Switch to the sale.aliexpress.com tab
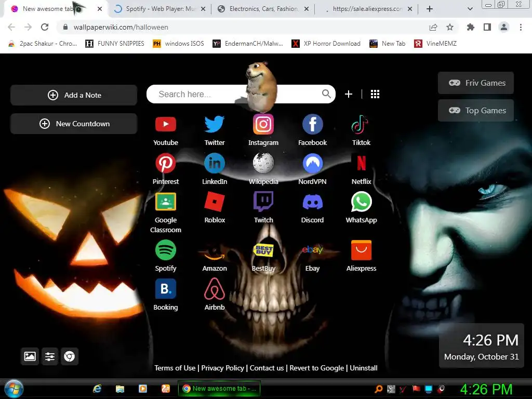Viewport: 532px width, 399px height. (367, 9)
